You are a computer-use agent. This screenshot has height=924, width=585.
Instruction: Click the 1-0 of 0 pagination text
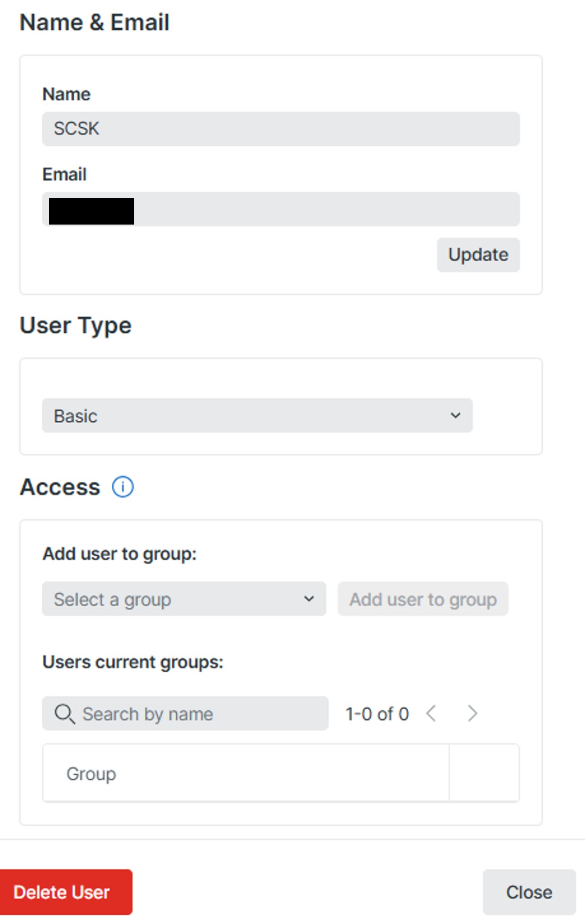point(377,714)
